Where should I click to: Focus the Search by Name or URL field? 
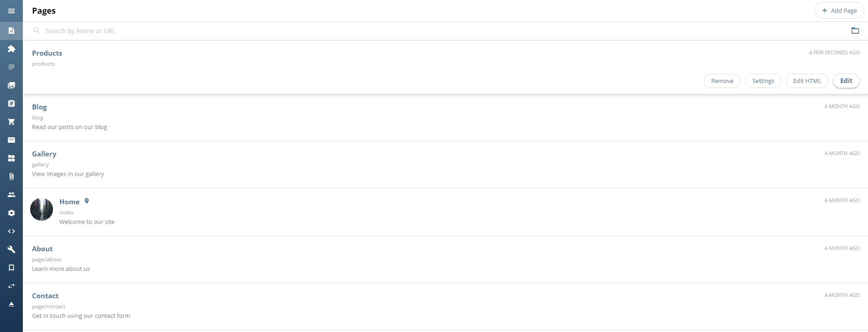(x=438, y=31)
